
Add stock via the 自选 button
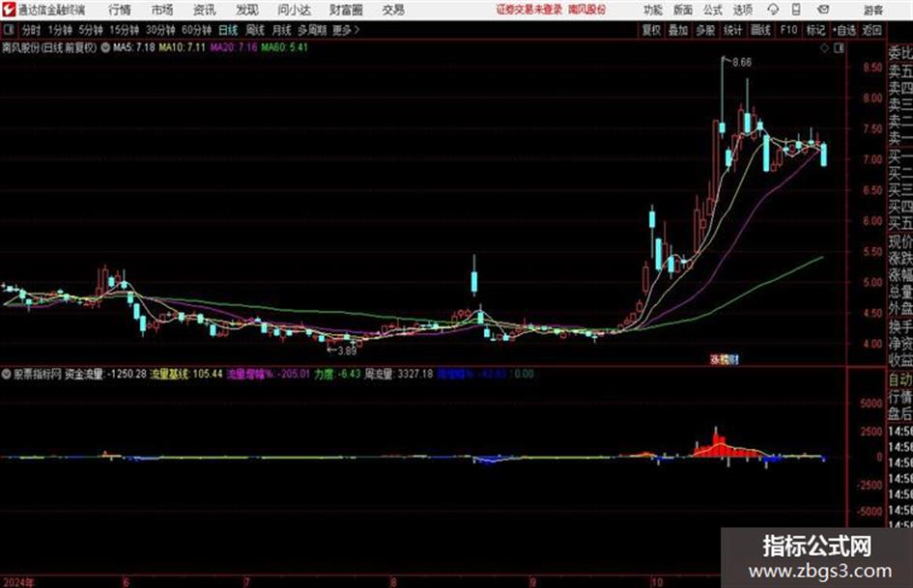(x=844, y=30)
